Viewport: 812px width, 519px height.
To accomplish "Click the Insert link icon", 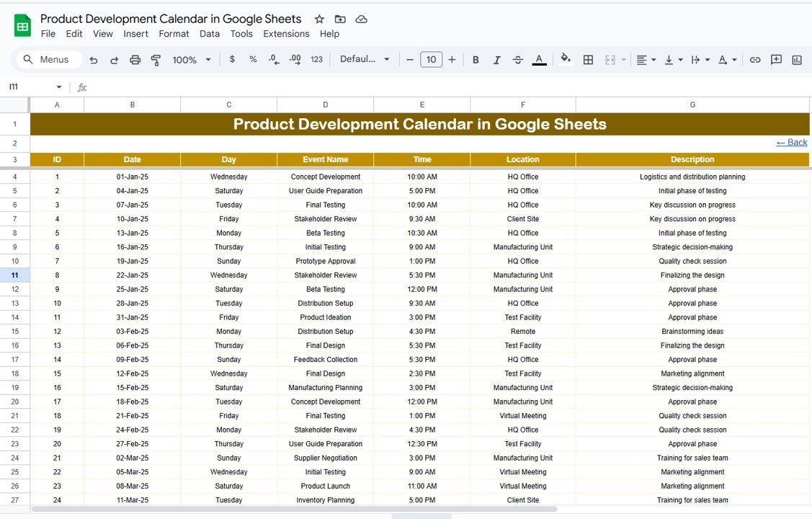I will point(755,60).
